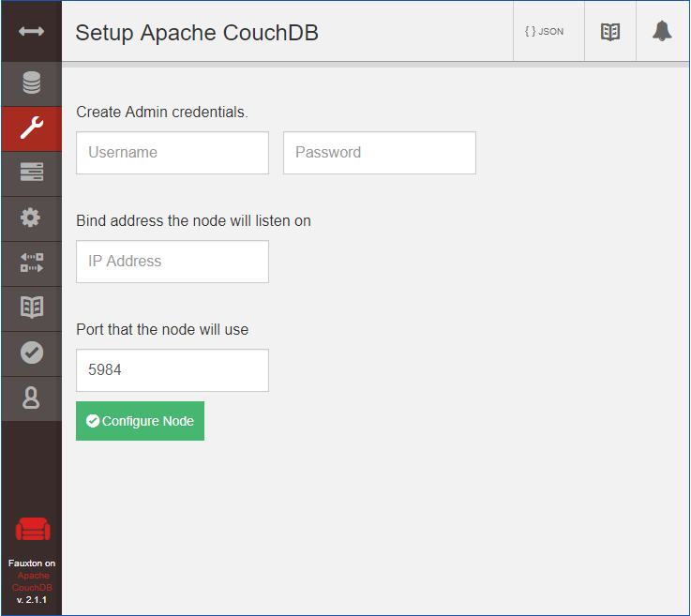
Task: Open the Verify installation checkmark icon
Action: (x=31, y=353)
